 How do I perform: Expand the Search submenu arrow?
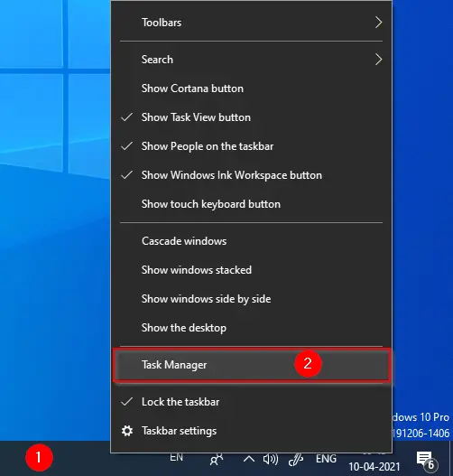tap(378, 60)
